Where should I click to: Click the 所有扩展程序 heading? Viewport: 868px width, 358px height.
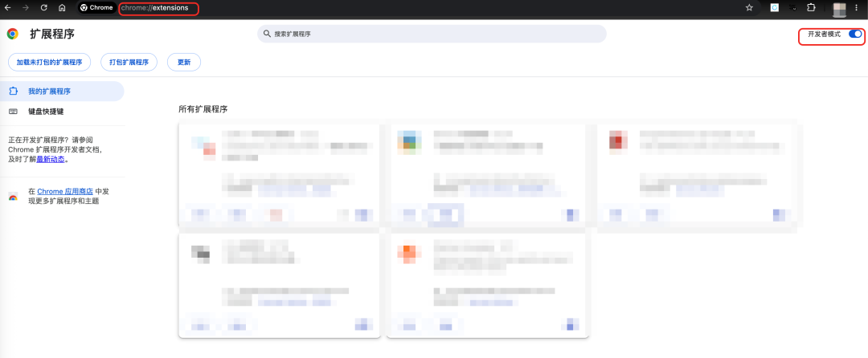[x=203, y=109]
